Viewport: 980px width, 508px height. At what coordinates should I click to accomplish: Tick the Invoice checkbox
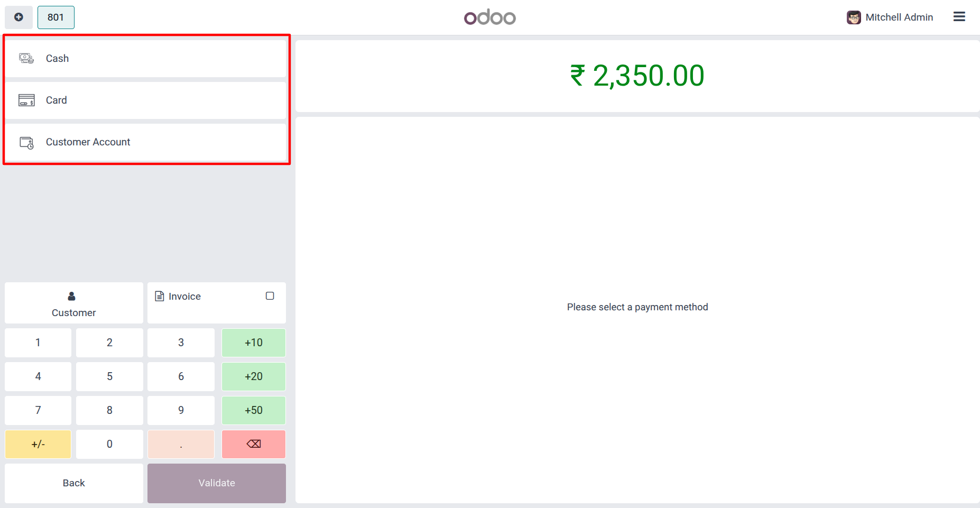[x=270, y=296]
